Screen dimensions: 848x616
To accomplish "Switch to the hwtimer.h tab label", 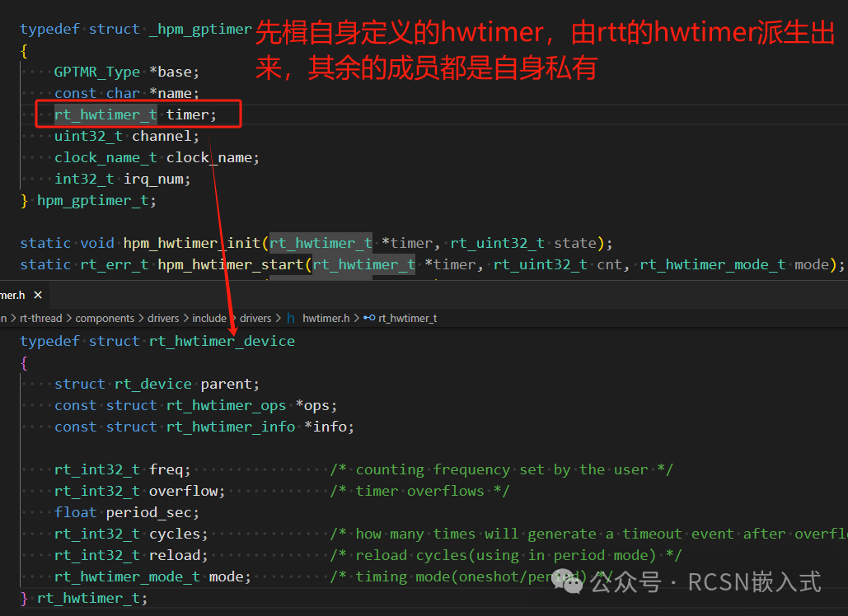I will click(x=12, y=294).
